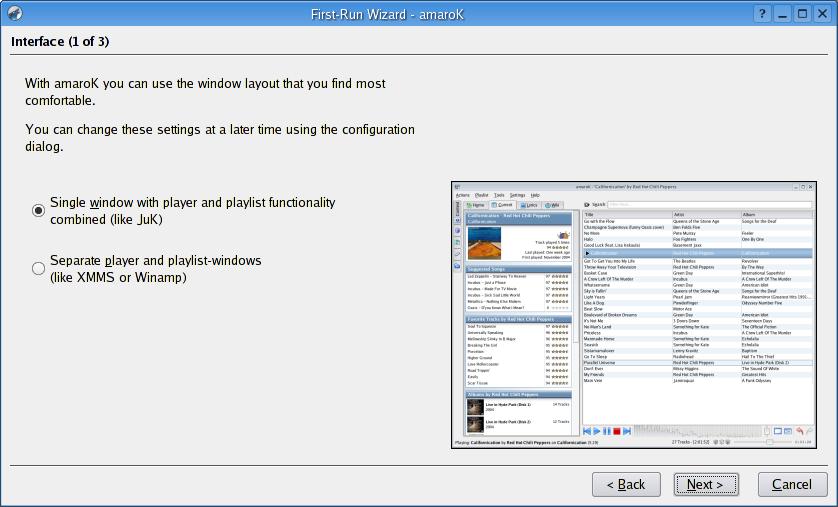Viewport: 838px width, 507px height.
Task: Click Playlist menu in the preview screenshot
Action: point(481,195)
